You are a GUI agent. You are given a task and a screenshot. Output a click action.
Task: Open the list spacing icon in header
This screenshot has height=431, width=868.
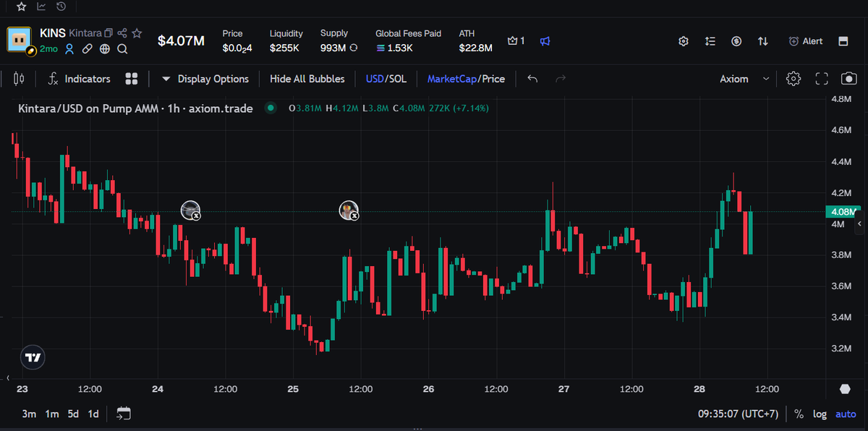pos(710,41)
